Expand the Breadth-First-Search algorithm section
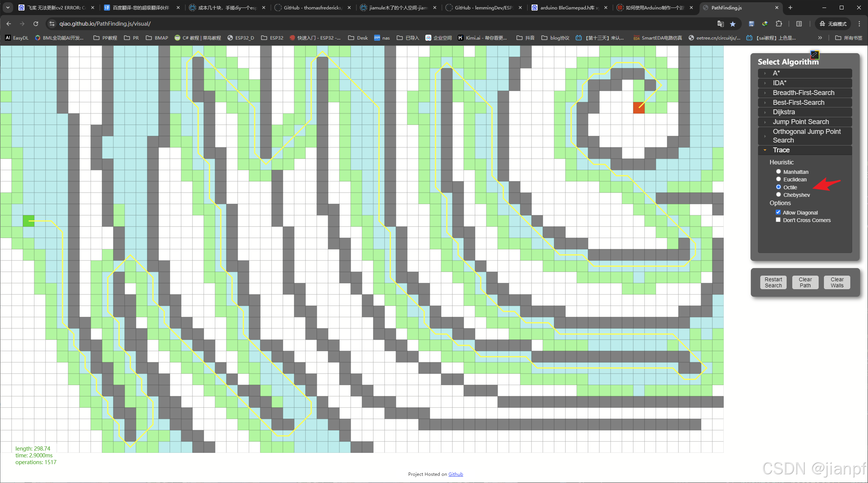Viewport: 868px width, 483px height. pyautogui.click(x=803, y=93)
